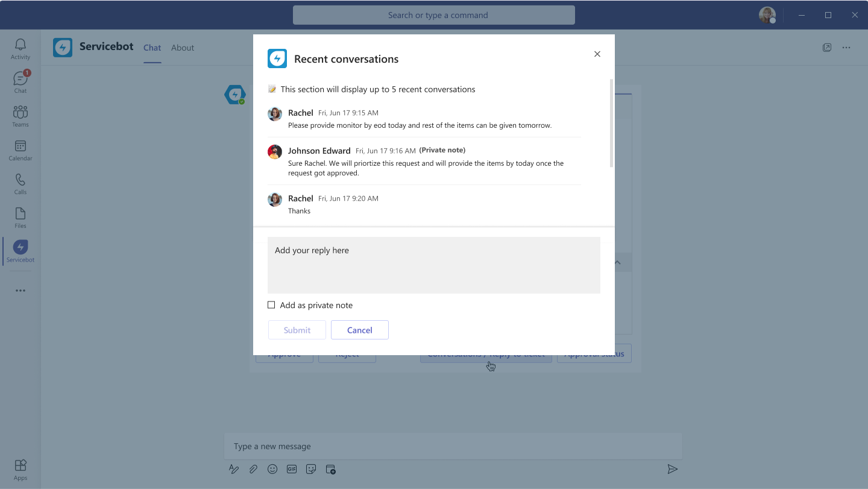This screenshot has width=868, height=489.
Task: Minimize the Teams window
Action: tap(802, 15)
